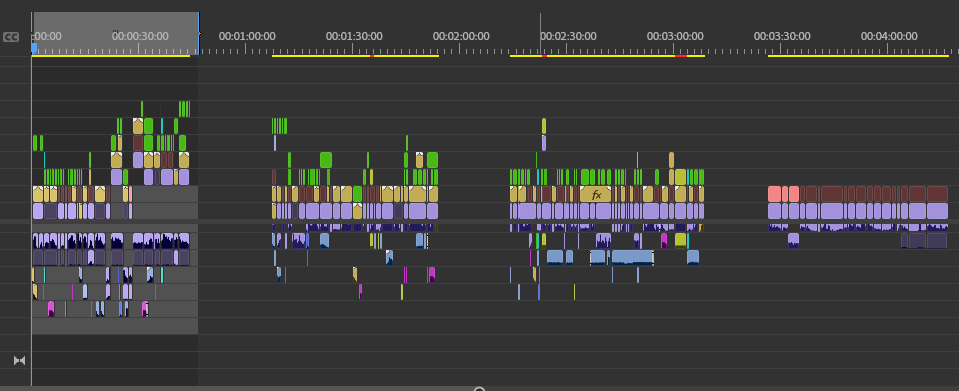Click the red render bar segment near 00:03:00:00

click(x=681, y=56)
